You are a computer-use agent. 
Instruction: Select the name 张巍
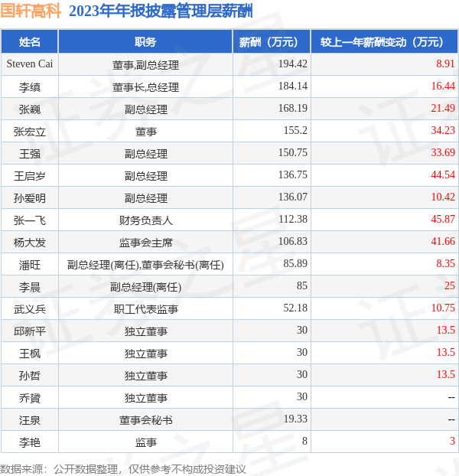[x=29, y=109]
